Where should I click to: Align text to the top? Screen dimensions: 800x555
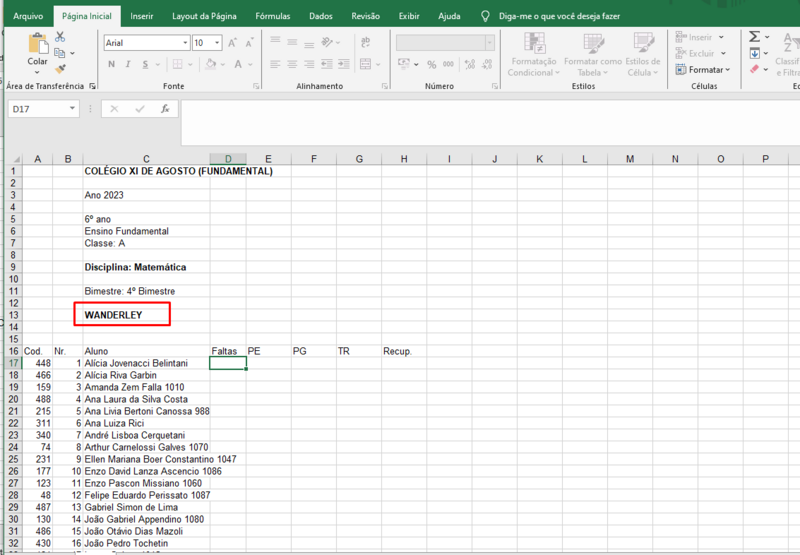[275, 41]
